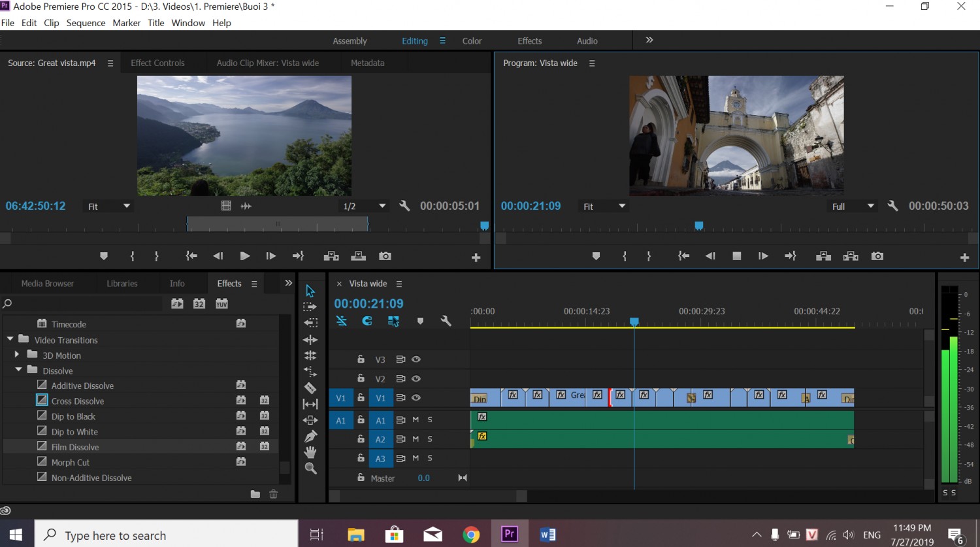980x547 pixels.
Task: Open the Sequence menu
Action: tap(86, 23)
